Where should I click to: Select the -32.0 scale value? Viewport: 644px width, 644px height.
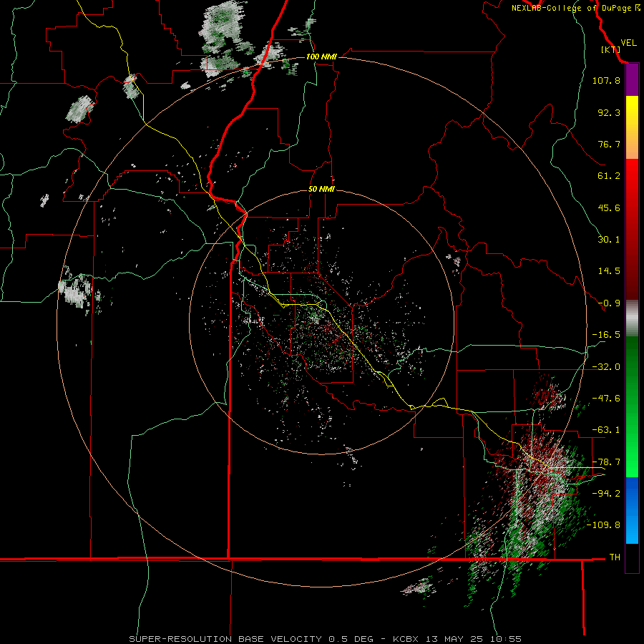pos(606,367)
